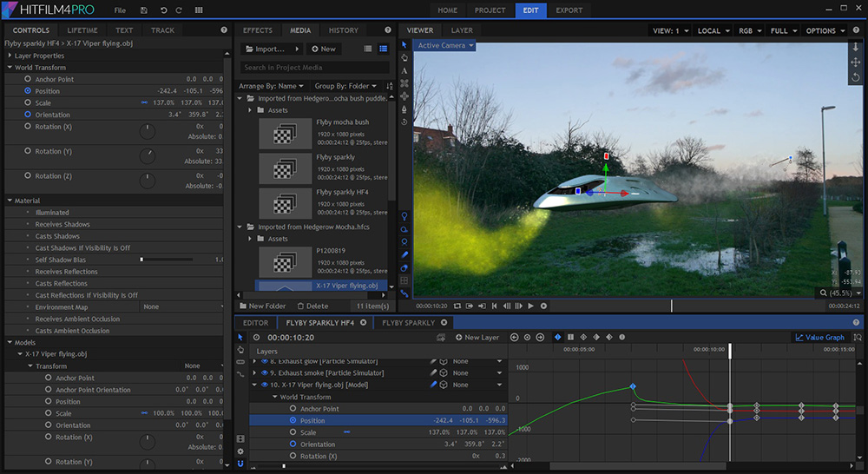Toggle keyframing for the Orientation property in the timeline
Screen dimensions: 868x474
pyautogui.click(x=293, y=444)
